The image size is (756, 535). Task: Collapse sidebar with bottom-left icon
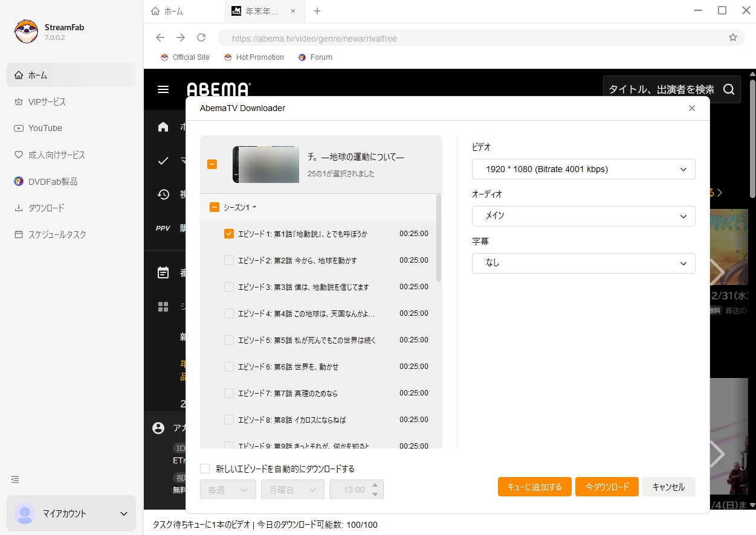(16, 479)
